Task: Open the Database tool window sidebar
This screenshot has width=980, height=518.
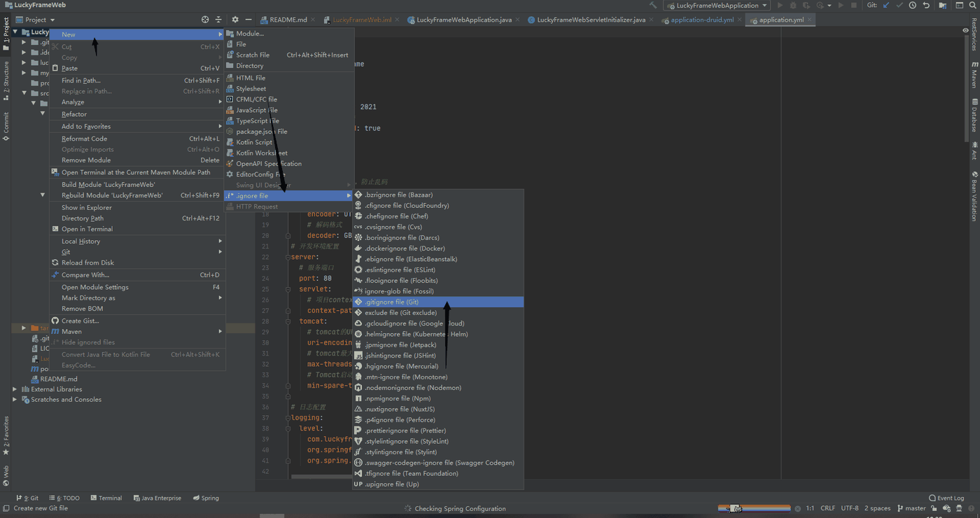Action: [x=974, y=115]
